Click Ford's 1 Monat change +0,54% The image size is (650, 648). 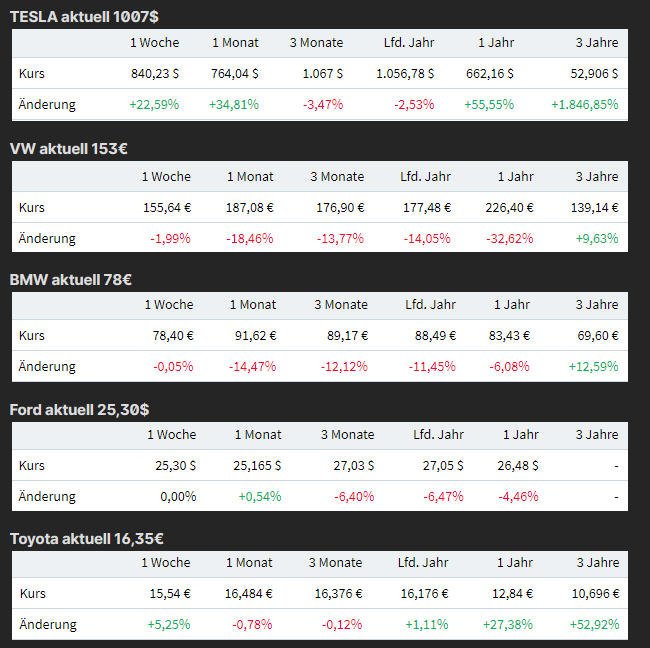260,496
